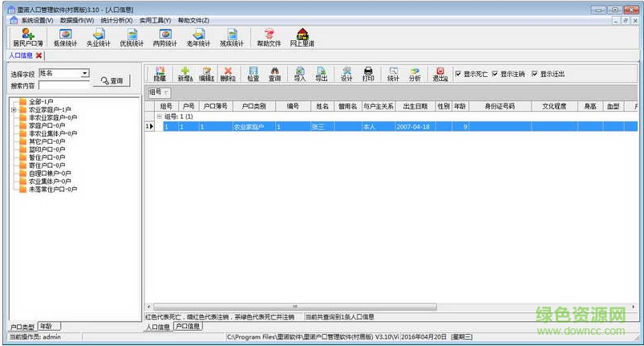
Task: Select the 户口类型 tab under the tree
Action: click(x=22, y=327)
